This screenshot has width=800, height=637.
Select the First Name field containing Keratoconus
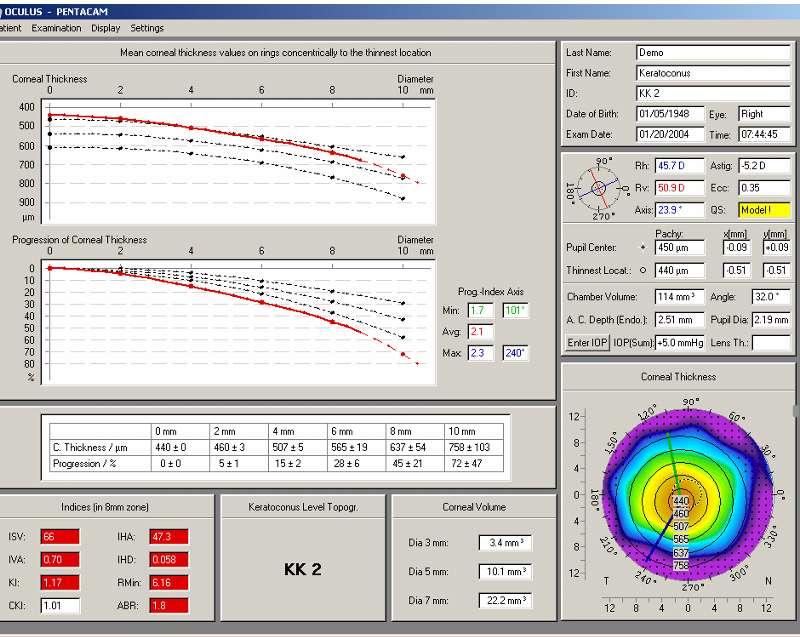[x=713, y=73]
